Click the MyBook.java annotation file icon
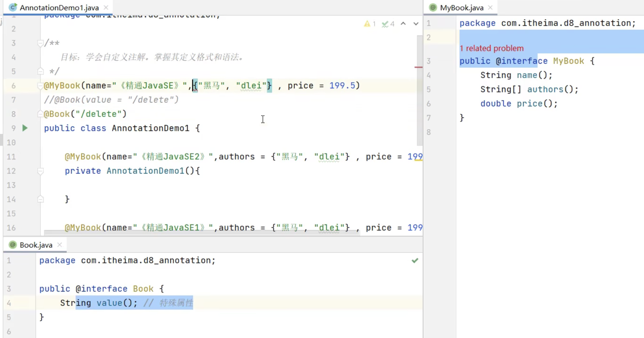The image size is (644, 338). (433, 8)
